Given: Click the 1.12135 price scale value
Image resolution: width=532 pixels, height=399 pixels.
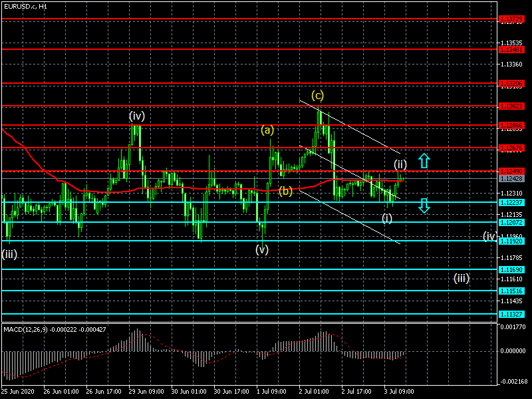Looking at the screenshot, I should pos(511,214).
